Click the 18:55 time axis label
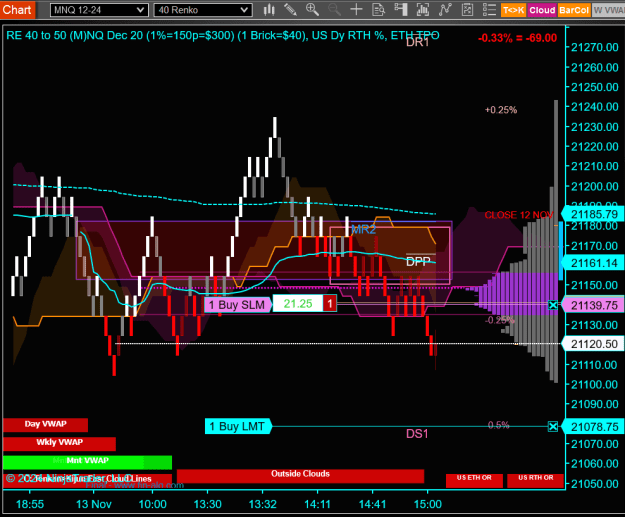 click(x=30, y=504)
